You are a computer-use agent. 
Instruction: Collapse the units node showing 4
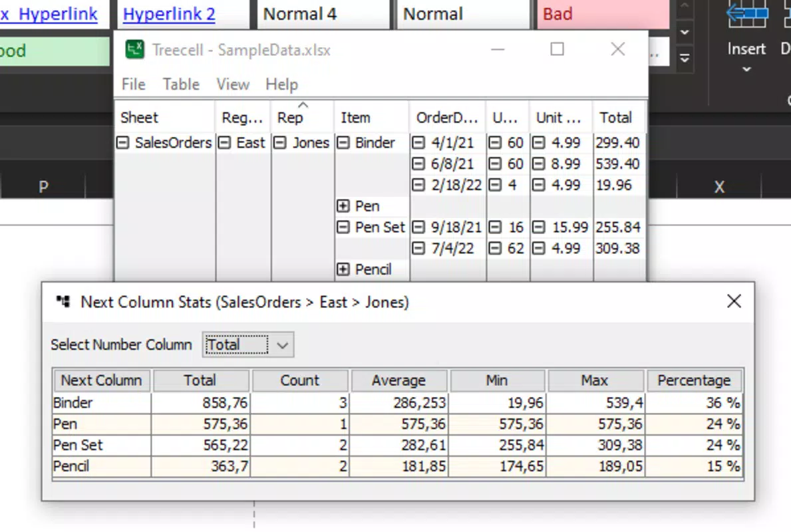[496, 185]
